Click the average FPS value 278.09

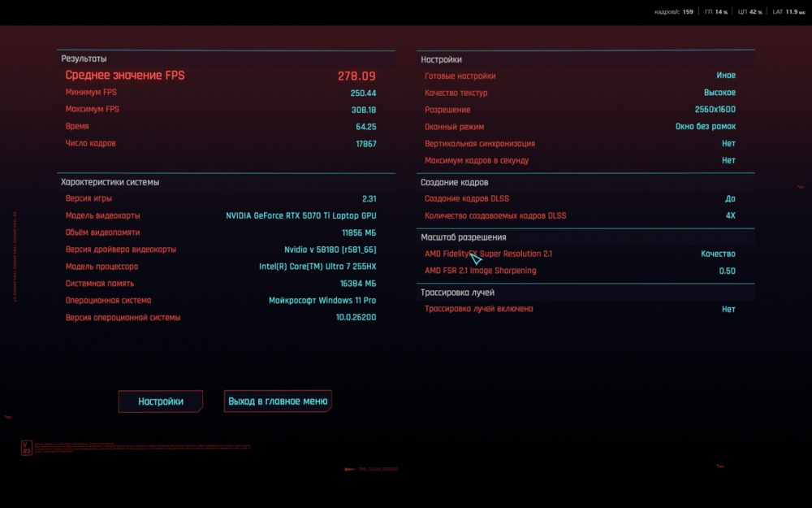pos(356,76)
